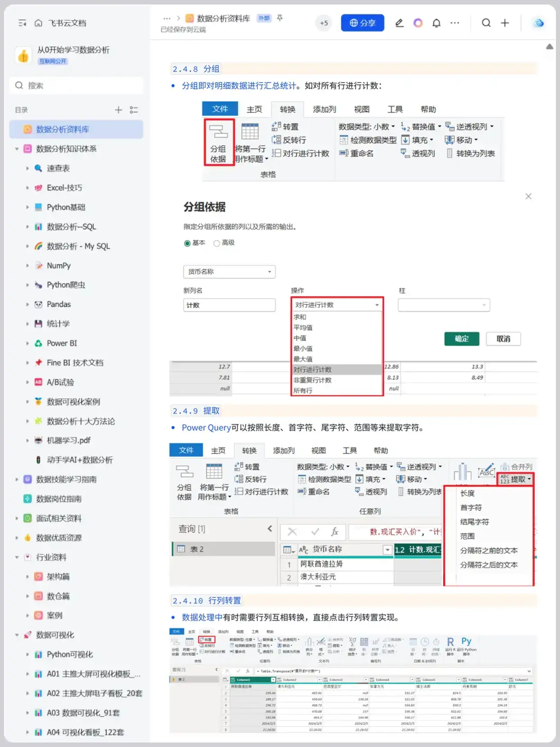This screenshot has height=747, width=560.
Task: Go to Feishu Docs home icon
Action: pos(38,23)
